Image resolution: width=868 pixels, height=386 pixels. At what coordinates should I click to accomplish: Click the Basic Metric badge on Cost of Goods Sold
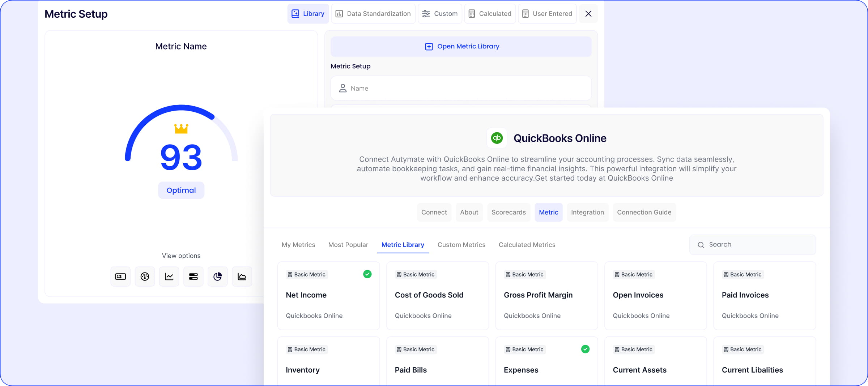pos(416,275)
